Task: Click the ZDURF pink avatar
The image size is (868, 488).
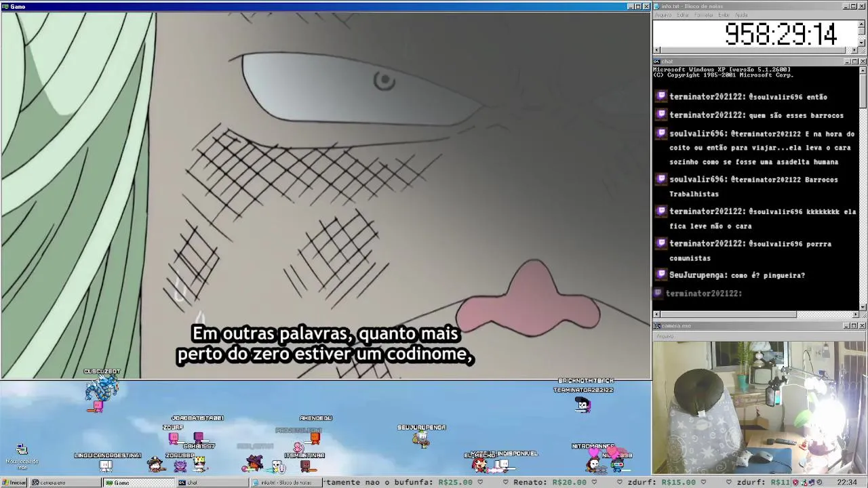Action: coord(174,438)
